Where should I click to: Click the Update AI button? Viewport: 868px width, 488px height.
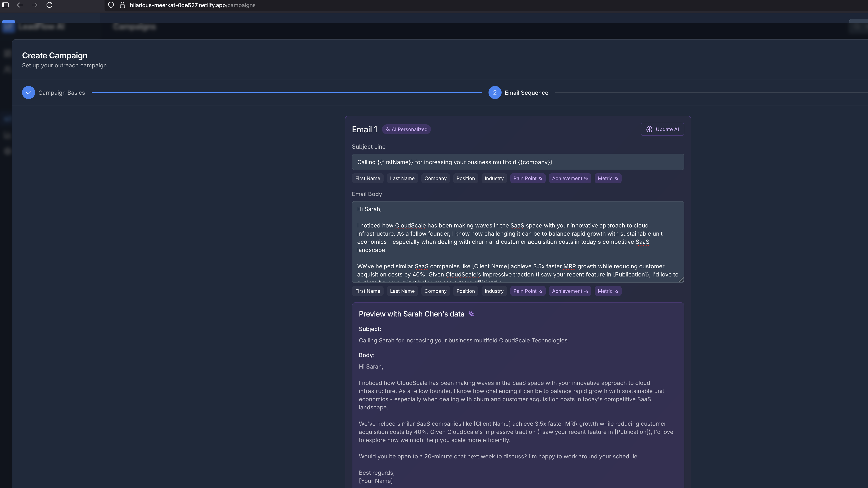pos(662,129)
